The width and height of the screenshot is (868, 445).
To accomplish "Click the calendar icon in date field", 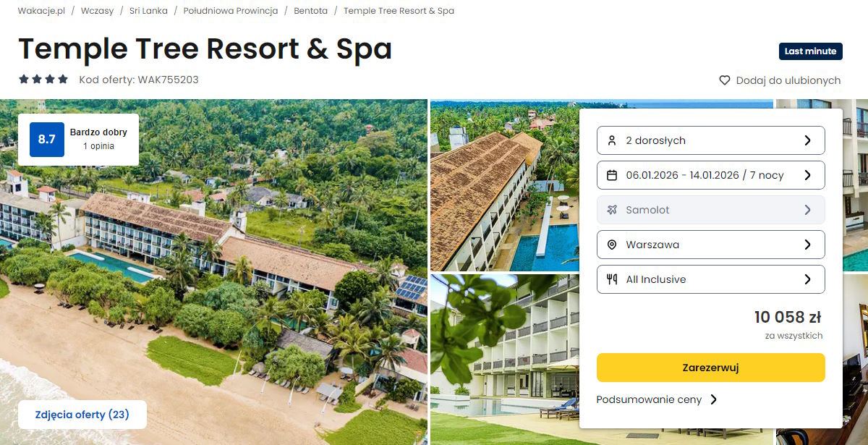I will point(612,175).
